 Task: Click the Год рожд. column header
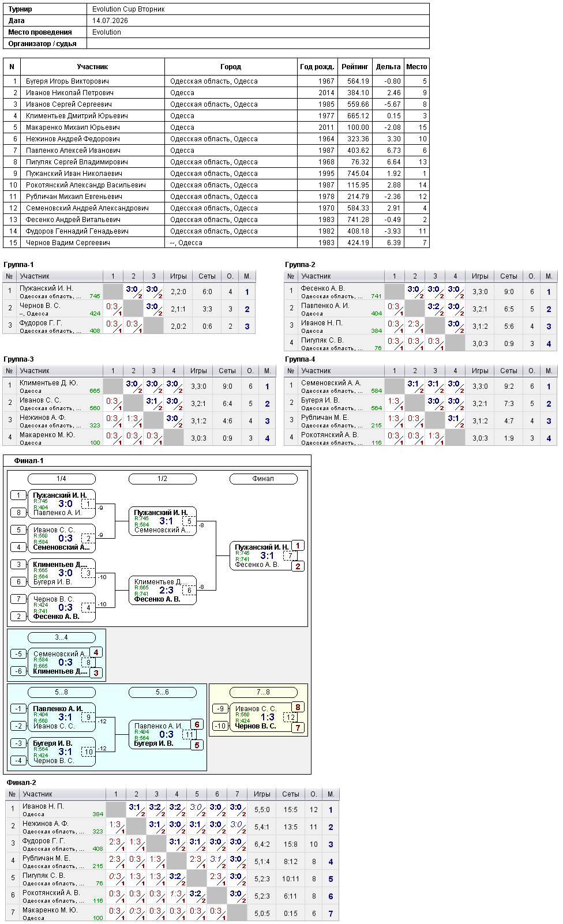click(317, 67)
